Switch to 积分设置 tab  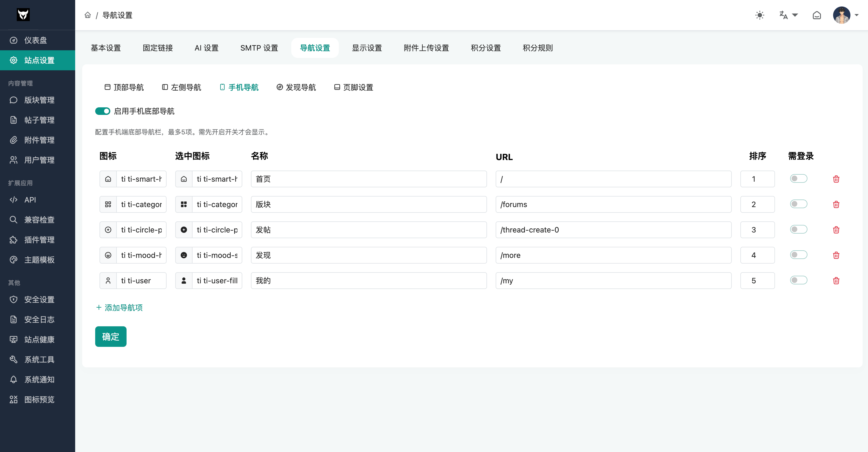point(486,48)
